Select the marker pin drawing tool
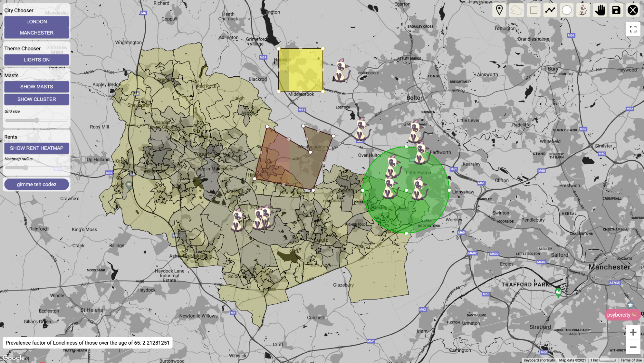Viewport: 644px width, 363px height. 499,10
